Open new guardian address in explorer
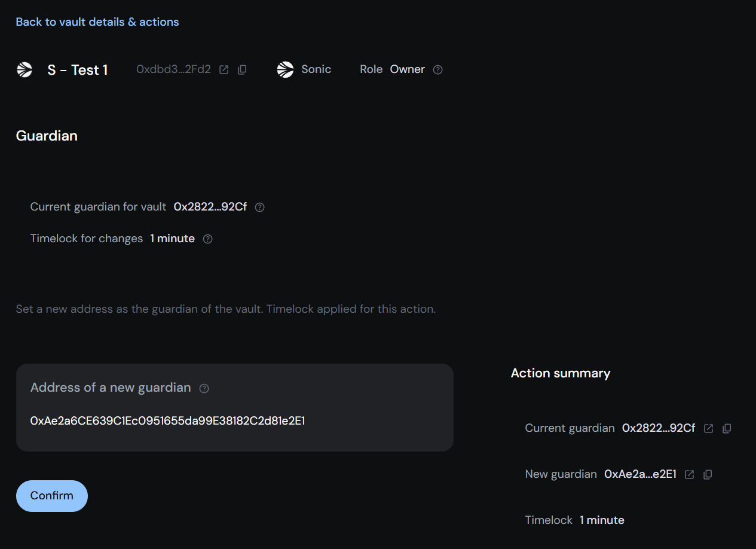Image resolution: width=756 pixels, height=549 pixels. (689, 475)
